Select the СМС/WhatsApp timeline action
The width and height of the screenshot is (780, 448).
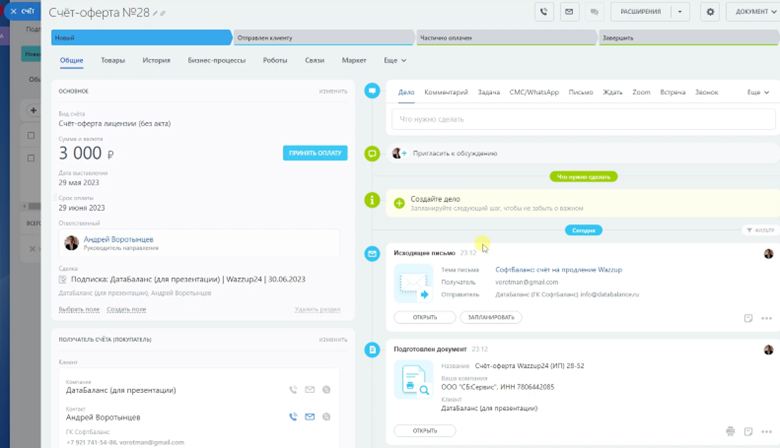pos(534,92)
